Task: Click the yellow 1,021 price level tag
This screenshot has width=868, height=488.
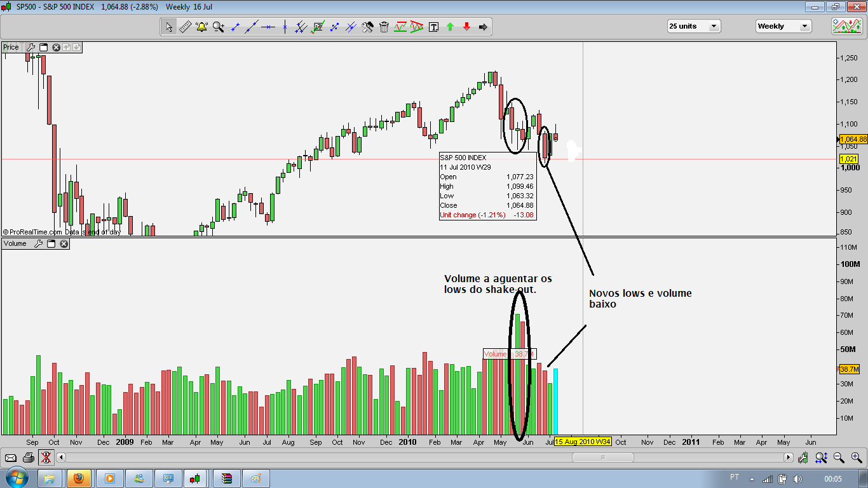Action: click(x=848, y=159)
